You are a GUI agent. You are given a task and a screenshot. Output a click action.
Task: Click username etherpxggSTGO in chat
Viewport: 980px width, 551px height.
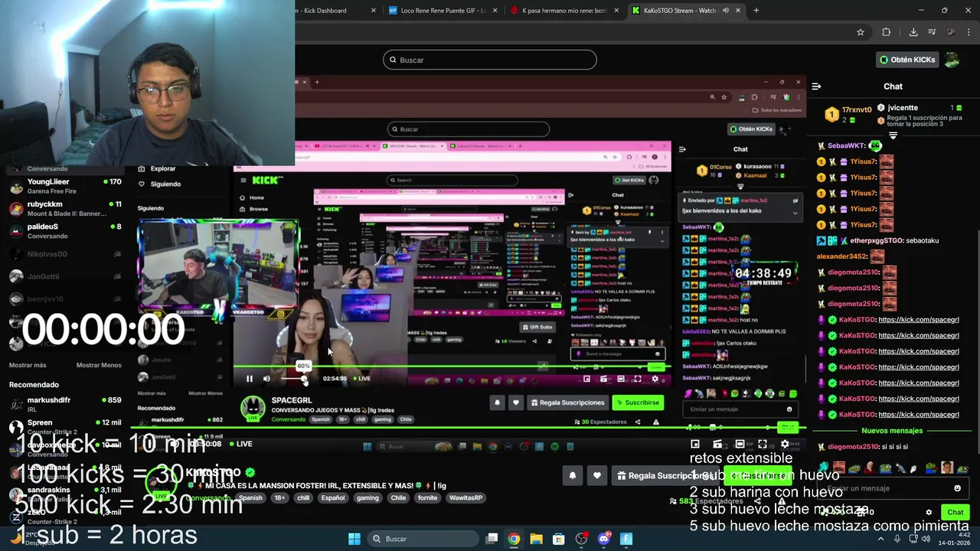pyautogui.click(x=877, y=240)
